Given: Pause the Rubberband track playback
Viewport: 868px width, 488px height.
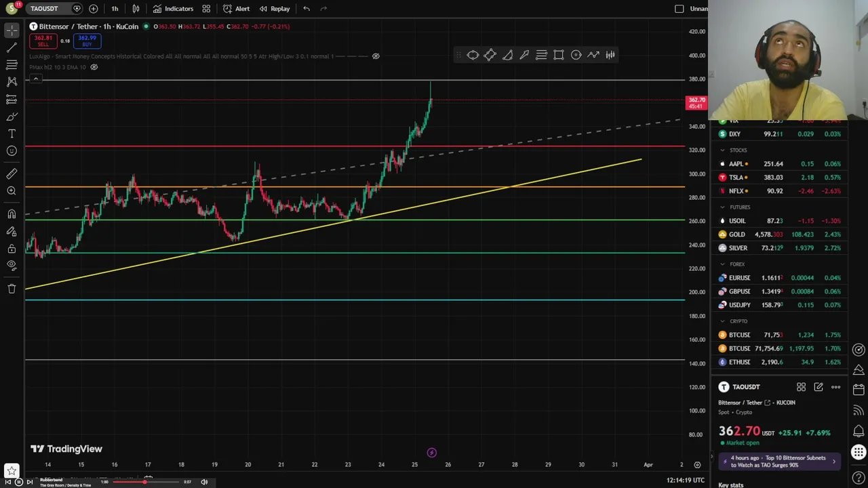Looking at the screenshot, I should [19, 482].
